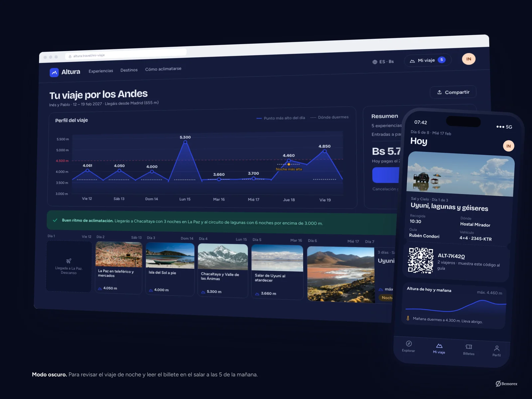The image size is (532, 399).
Task: Tap the QR code on the ticket
Action: pos(421,260)
